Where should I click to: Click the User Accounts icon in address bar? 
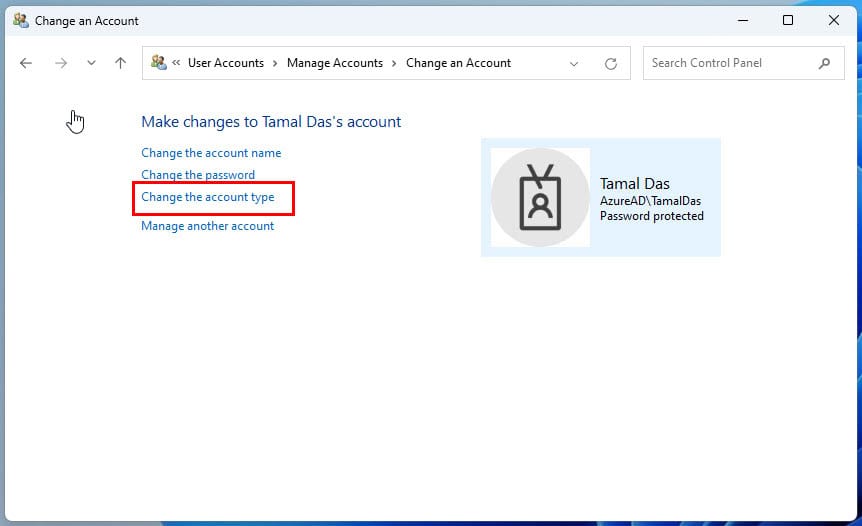(x=158, y=63)
